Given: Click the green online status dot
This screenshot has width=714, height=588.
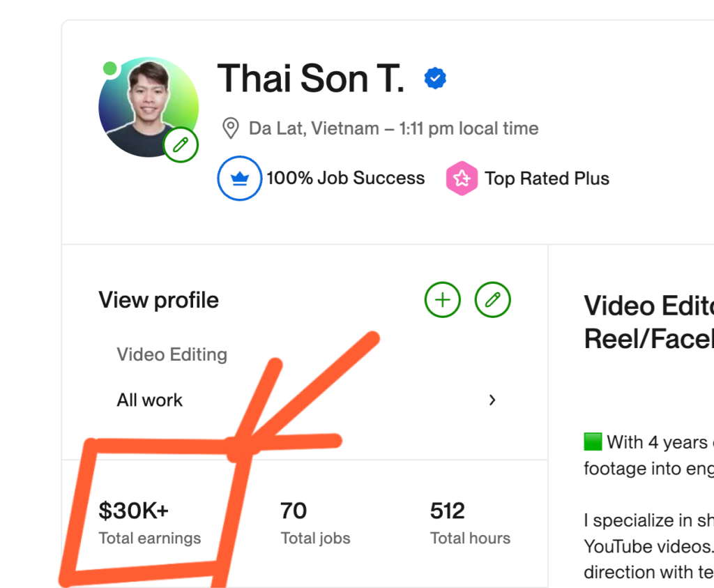Looking at the screenshot, I should tap(109, 68).
